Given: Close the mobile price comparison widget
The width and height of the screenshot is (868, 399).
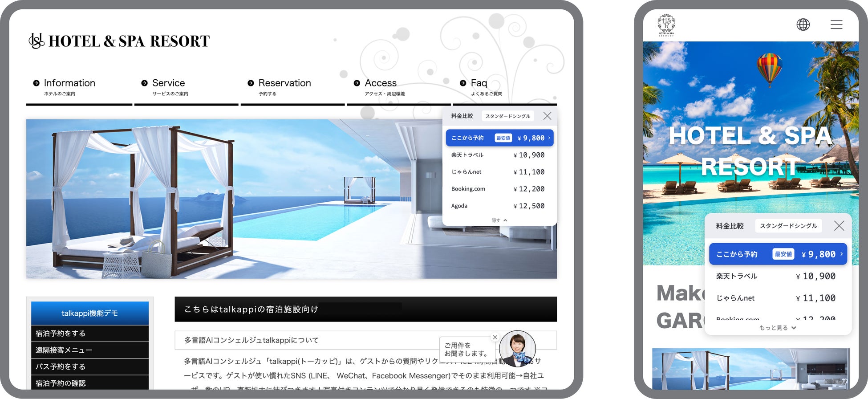Looking at the screenshot, I should 839,226.
